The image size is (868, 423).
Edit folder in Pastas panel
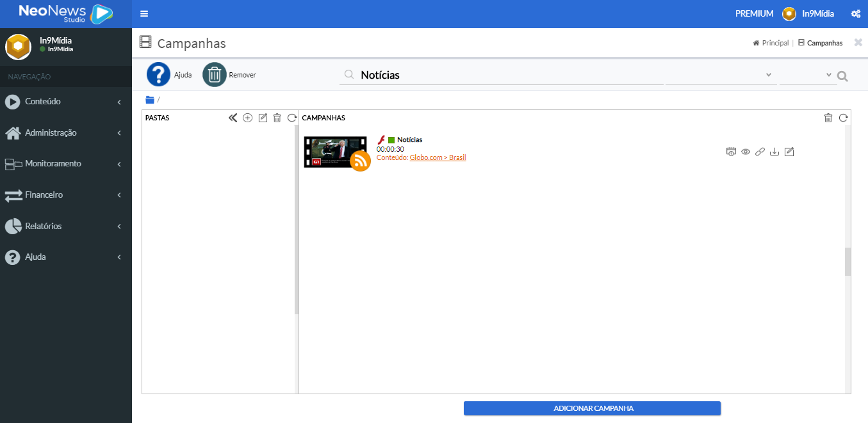pos(263,118)
